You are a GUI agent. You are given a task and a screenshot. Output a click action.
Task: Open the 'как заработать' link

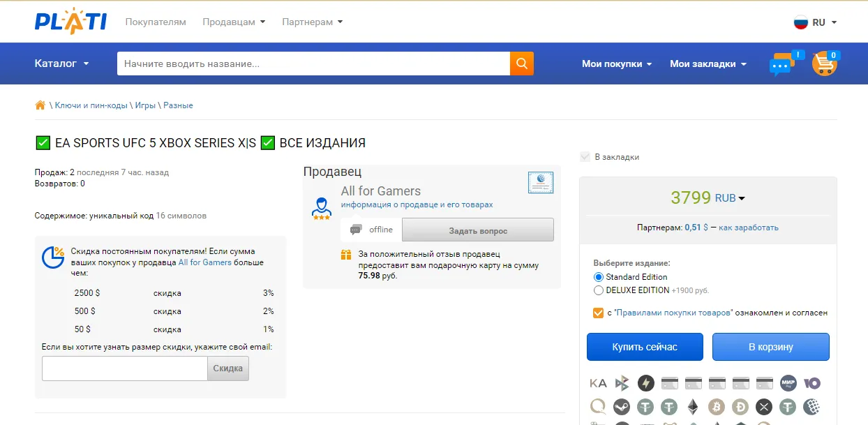point(749,228)
